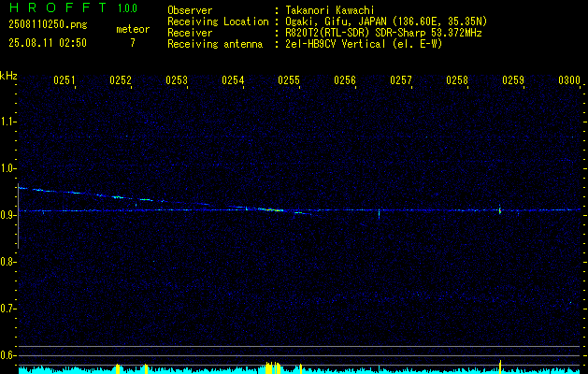Click time marker 0253
The height and width of the screenshot is (374, 588).
click(177, 80)
